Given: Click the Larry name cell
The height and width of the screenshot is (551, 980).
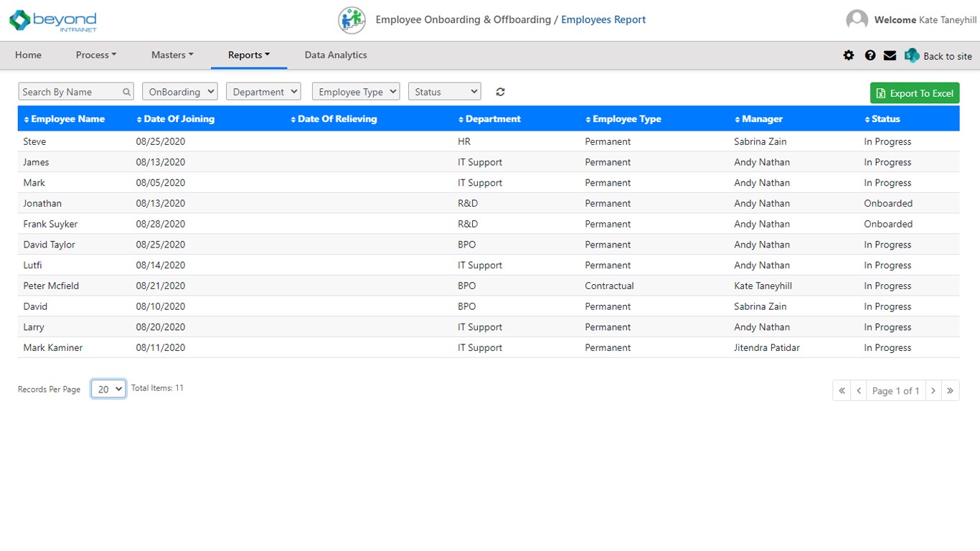Looking at the screenshot, I should (x=34, y=327).
